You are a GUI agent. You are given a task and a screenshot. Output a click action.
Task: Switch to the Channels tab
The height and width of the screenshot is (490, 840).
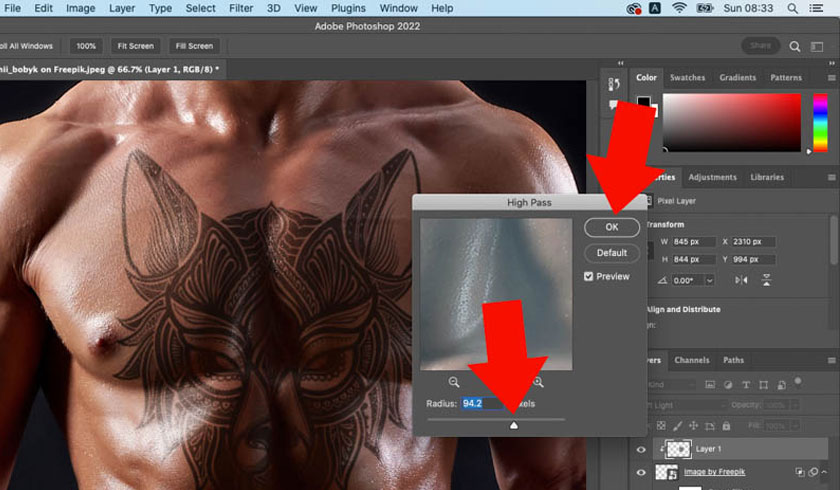pyautogui.click(x=691, y=360)
